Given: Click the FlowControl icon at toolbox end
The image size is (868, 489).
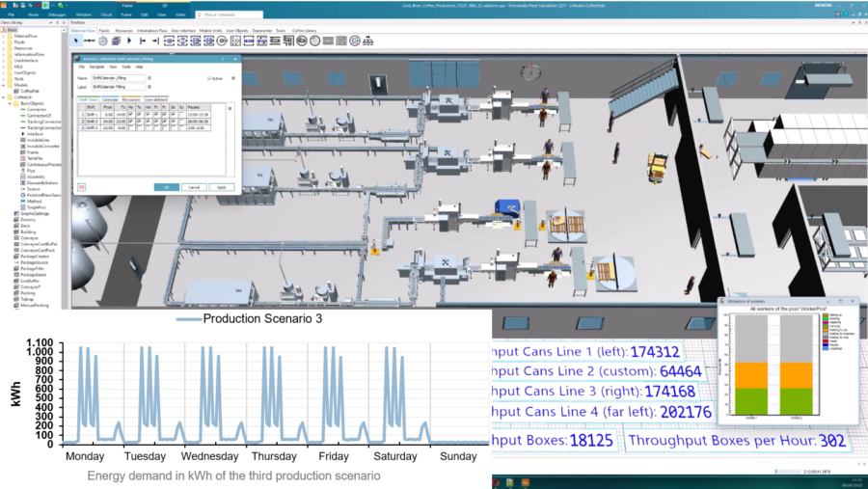Looking at the screenshot, I should 368,41.
